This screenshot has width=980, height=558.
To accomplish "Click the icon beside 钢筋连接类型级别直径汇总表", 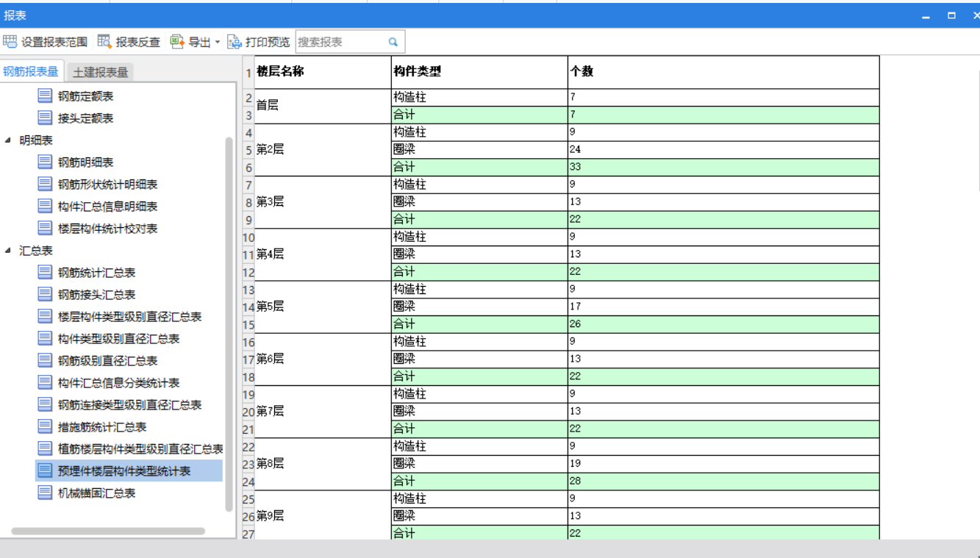I will pos(46,405).
